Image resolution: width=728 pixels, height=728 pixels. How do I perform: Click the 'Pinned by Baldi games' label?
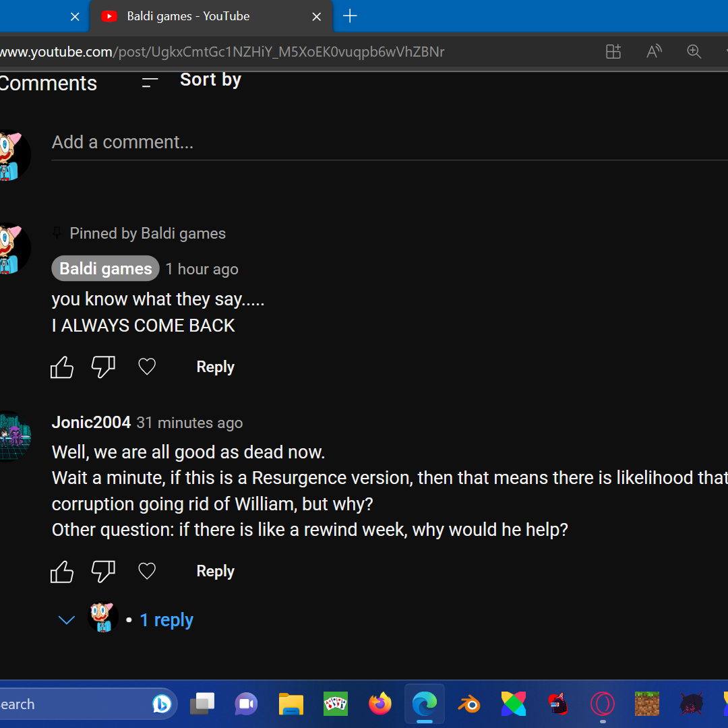tap(147, 233)
